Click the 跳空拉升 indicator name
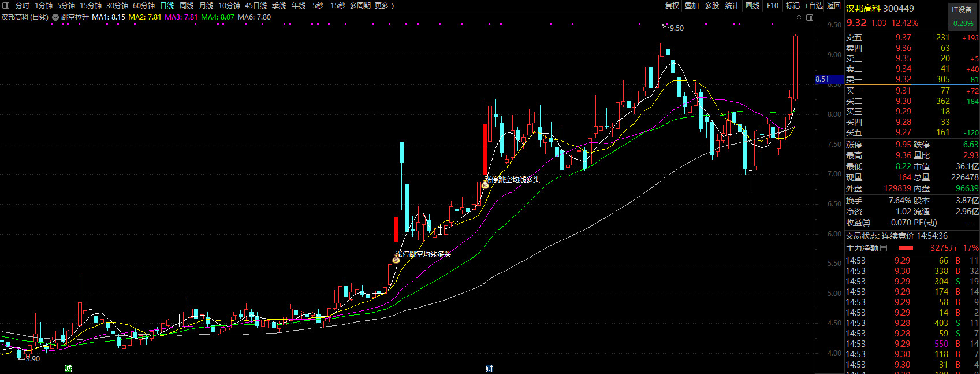The height and width of the screenshot is (374, 980). [x=75, y=17]
